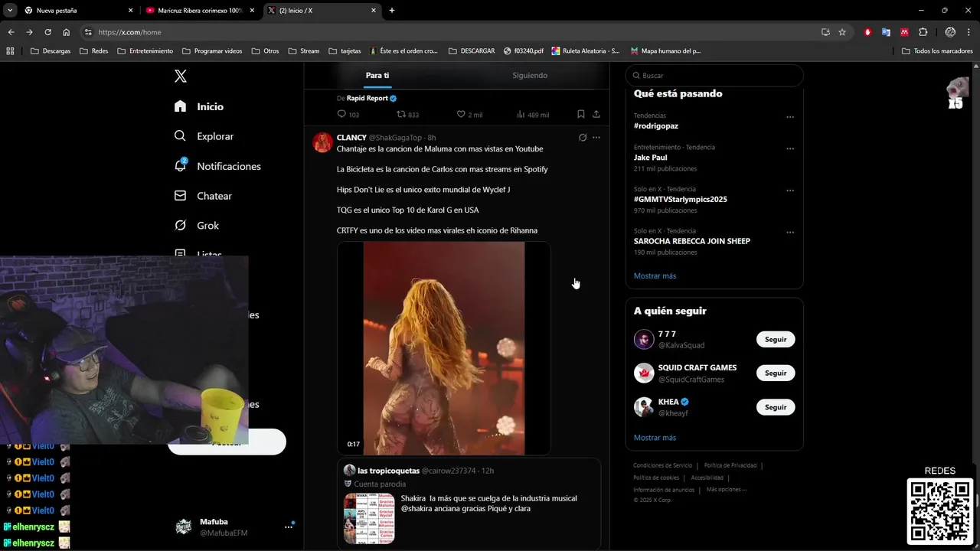The height and width of the screenshot is (551, 980).
Task: Open #rodrigopaz trending topic
Action: (x=656, y=126)
